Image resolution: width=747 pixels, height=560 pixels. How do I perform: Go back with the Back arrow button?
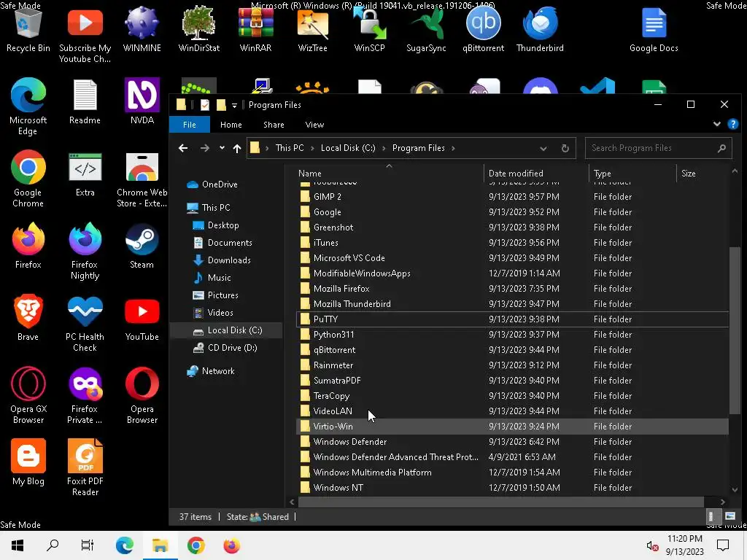point(183,148)
